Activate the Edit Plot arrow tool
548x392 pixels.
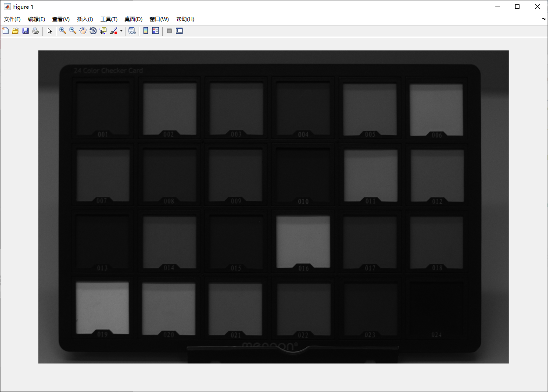(x=50, y=31)
